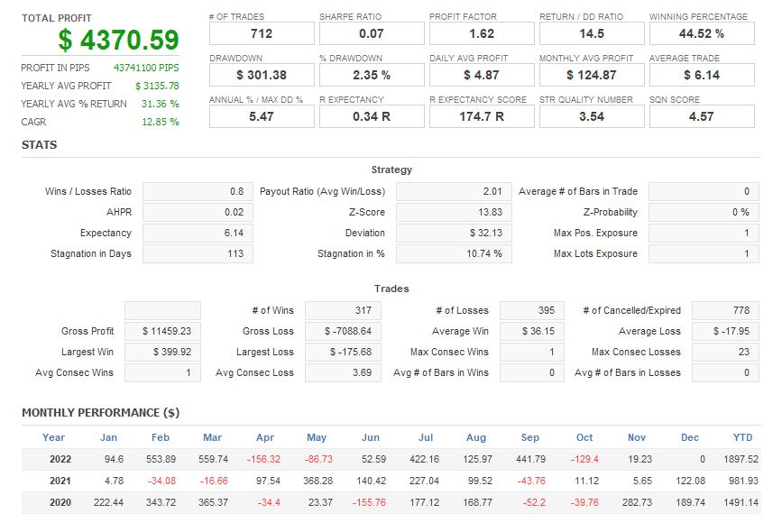The width and height of the screenshot is (782, 532).
Task: Click the R Expectancy Score value box
Action: (x=482, y=116)
